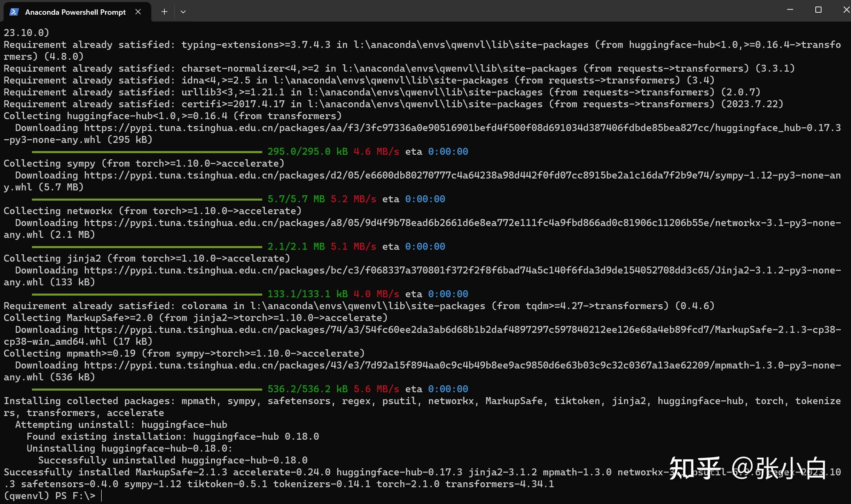Minimize the terminal window

790,10
